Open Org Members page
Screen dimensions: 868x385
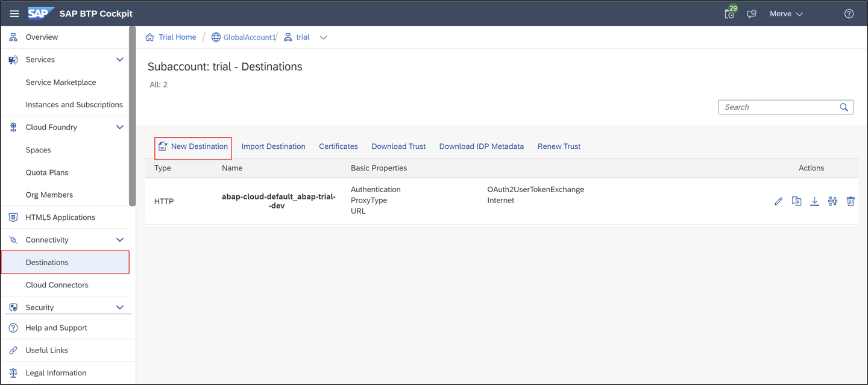49,195
